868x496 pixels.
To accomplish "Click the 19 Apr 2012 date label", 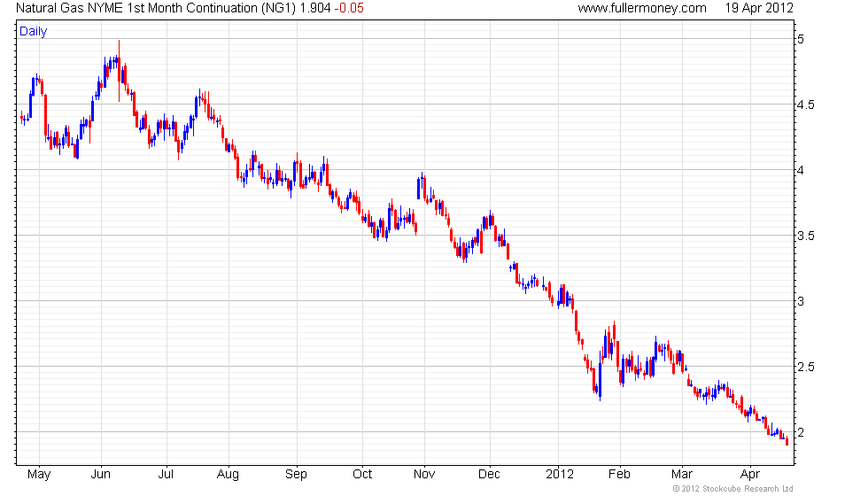I will [759, 8].
